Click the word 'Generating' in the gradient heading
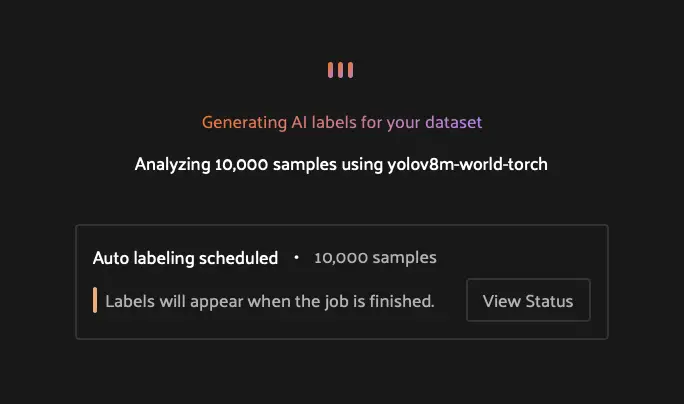 [241, 123]
